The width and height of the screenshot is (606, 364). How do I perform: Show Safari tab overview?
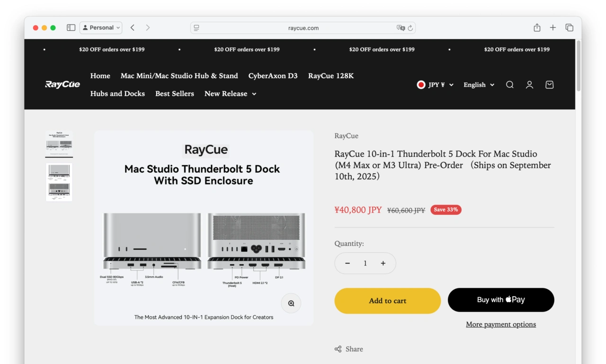click(x=569, y=28)
